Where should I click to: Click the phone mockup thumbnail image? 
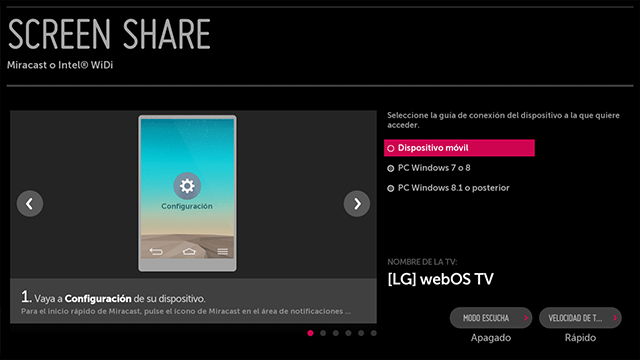point(187,193)
